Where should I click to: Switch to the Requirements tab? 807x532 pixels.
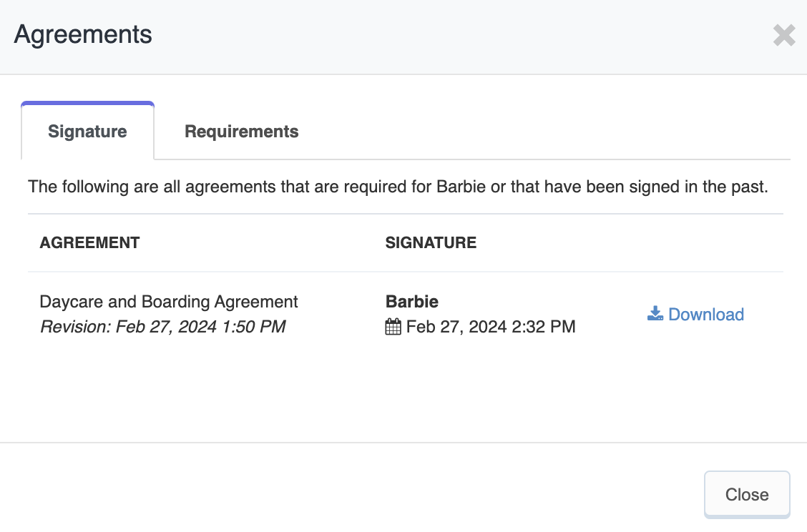pyautogui.click(x=241, y=131)
